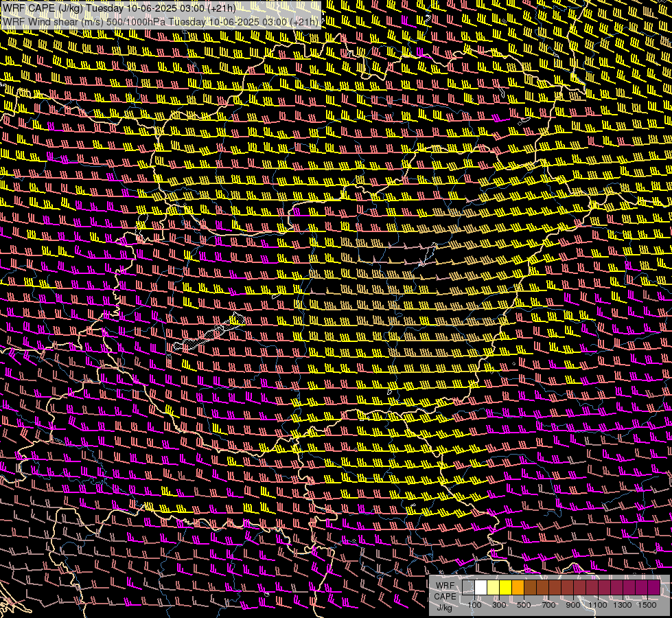Select the orange CAPE legend swatch
The width and height of the screenshot is (672, 618).
518,588
